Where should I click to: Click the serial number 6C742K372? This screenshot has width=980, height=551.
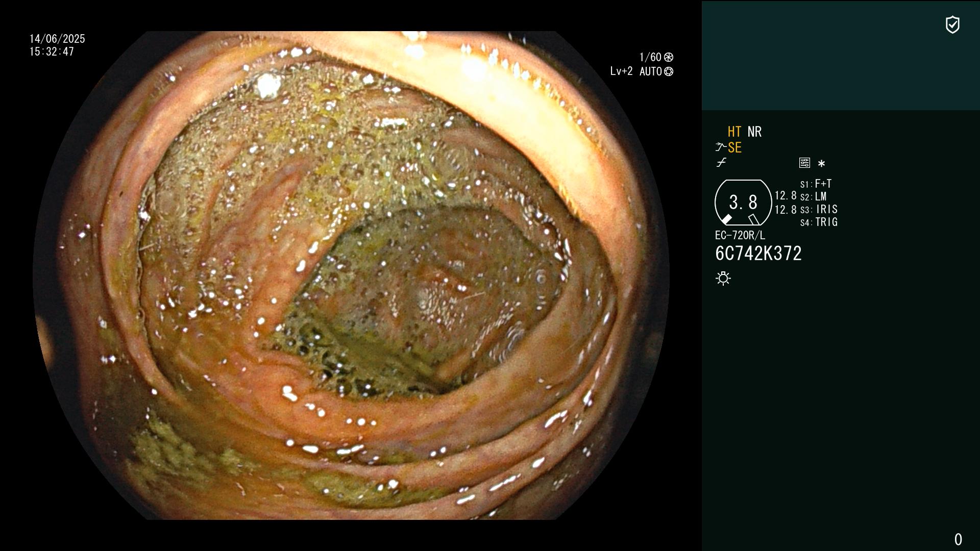(x=758, y=253)
